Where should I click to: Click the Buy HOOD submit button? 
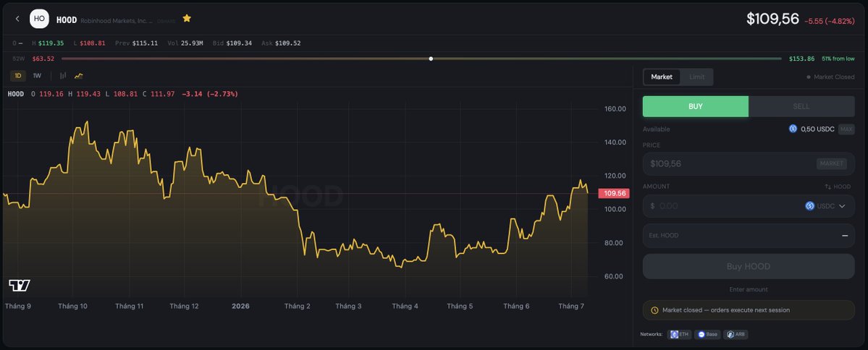[749, 267]
